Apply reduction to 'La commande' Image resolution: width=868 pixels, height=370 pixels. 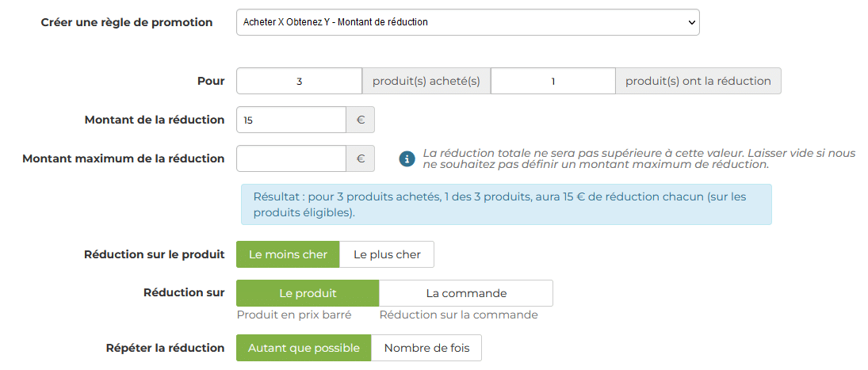point(466,293)
